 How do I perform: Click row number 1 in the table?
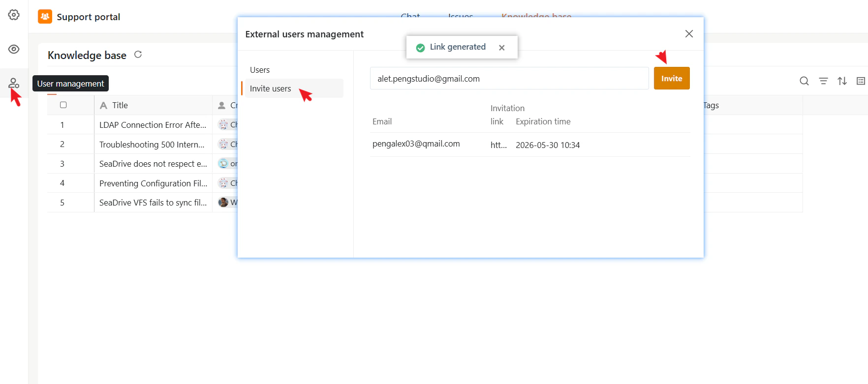[62, 125]
